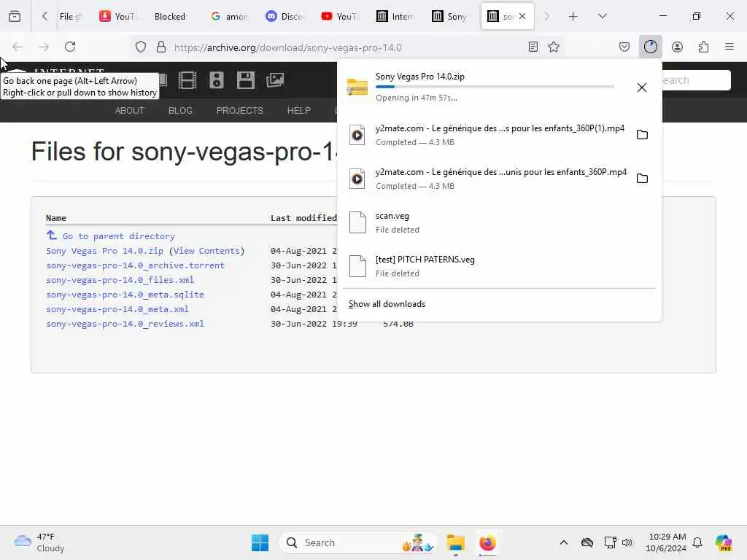Cancel the Sony Vegas Pro 14.0.zip download
The height and width of the screenshot is (560, 747).
[x=642, y=87]
